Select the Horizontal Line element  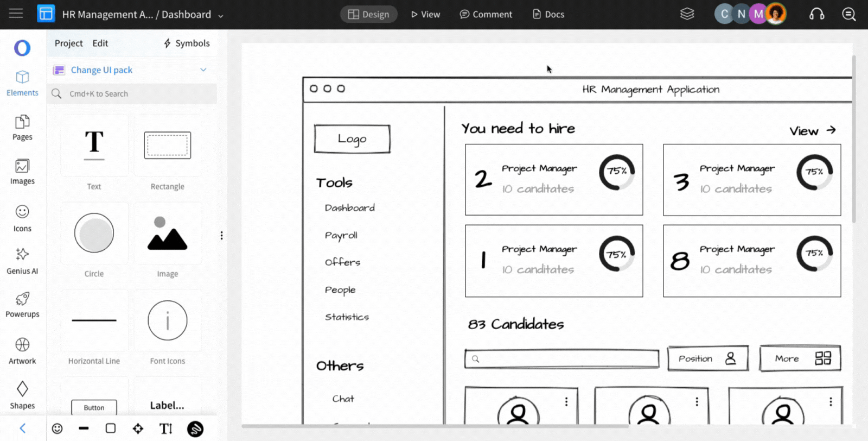[x=94, y=320]
